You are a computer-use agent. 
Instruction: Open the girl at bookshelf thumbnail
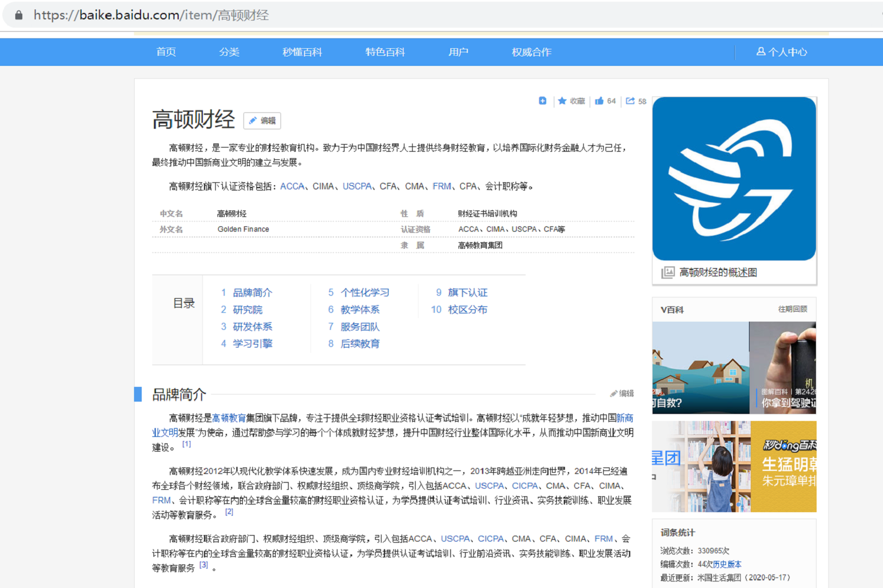701,466
